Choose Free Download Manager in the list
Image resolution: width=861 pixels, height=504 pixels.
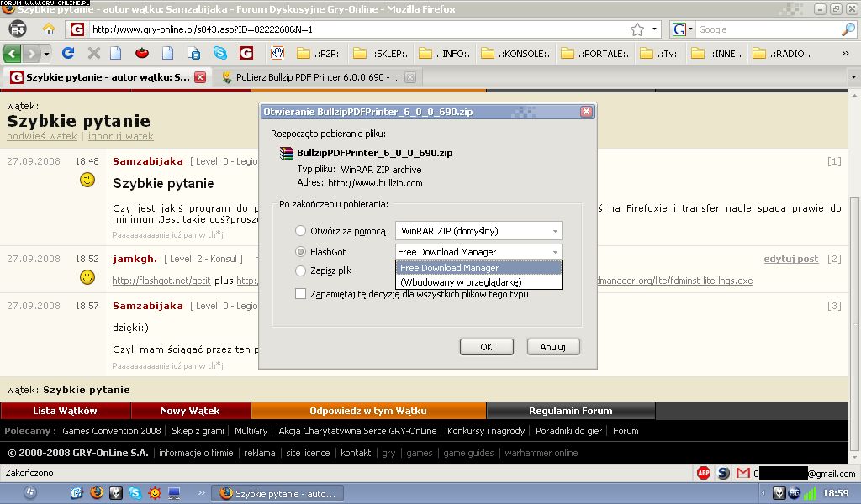(478, 268)
